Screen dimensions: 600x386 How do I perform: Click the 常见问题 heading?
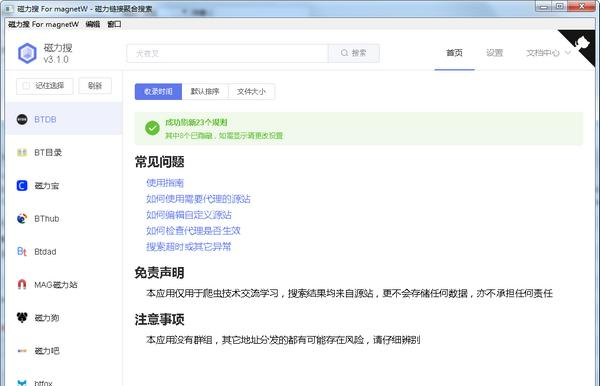pyautogui.click(x=160, y=162)
